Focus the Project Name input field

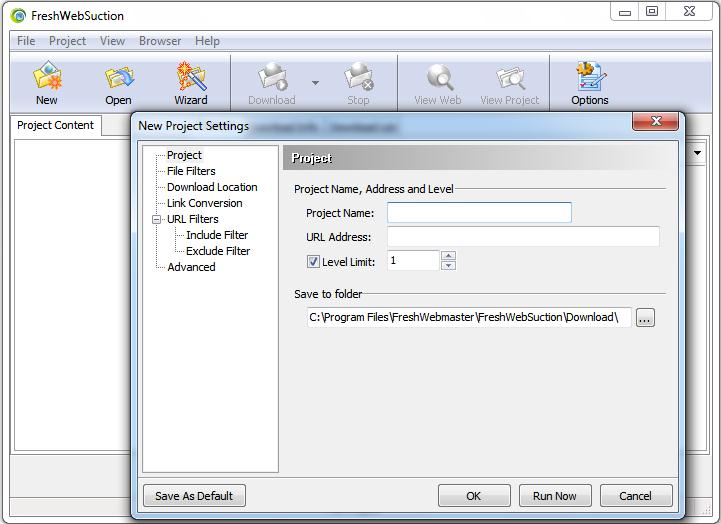coord(480,213)
